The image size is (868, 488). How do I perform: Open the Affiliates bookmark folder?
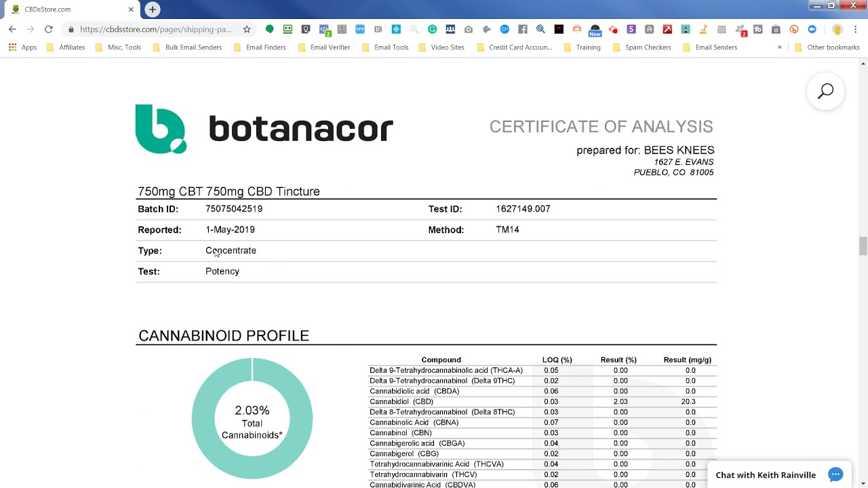65,47
